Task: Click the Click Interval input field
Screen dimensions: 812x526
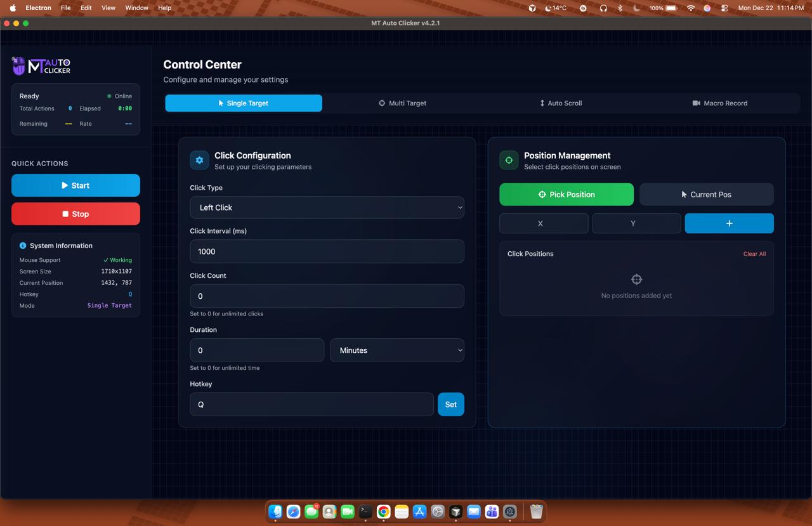Action: coord(327,251)
